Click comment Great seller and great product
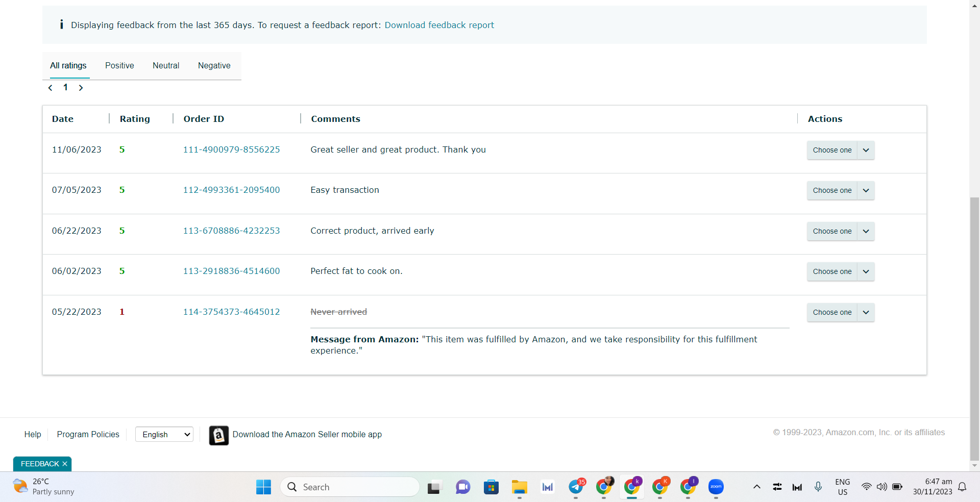The width and height of the screenshot is (980, 502). point(398,149)
